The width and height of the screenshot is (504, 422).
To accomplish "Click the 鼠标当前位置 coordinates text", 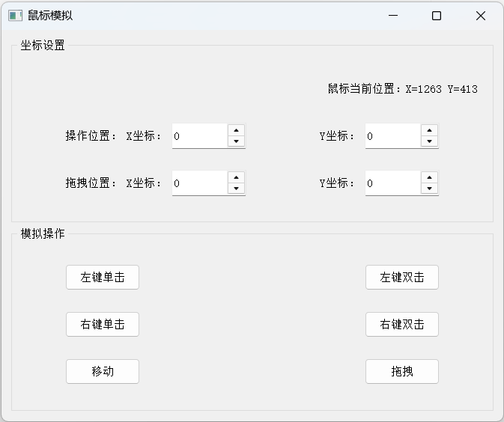I will 403,89.
